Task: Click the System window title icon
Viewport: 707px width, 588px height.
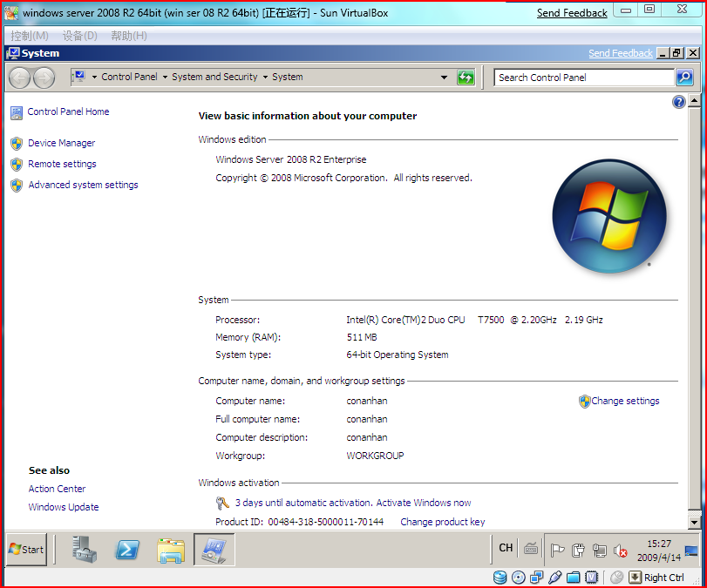Action: (13, 53)
